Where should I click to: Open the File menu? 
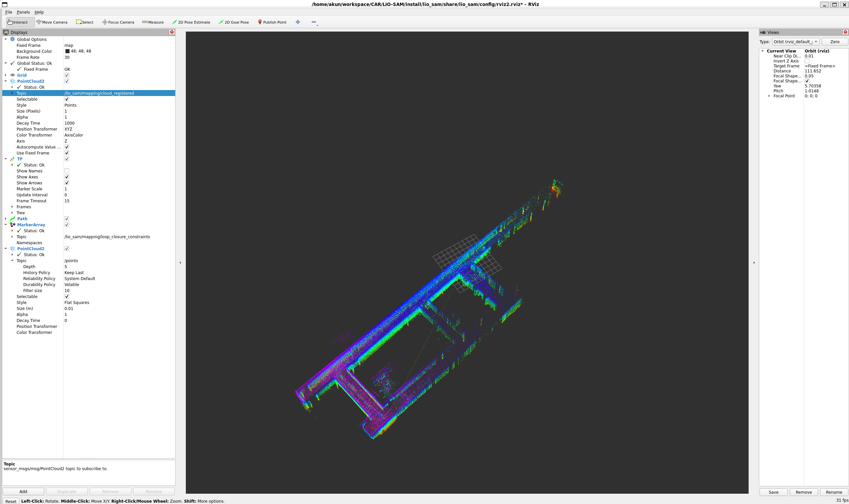coord(9,12)
